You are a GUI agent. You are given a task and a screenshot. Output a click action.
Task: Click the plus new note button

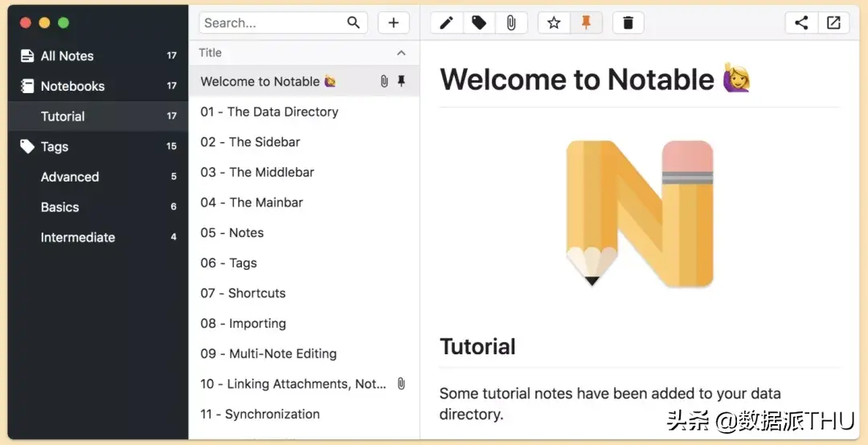(394, 22)
